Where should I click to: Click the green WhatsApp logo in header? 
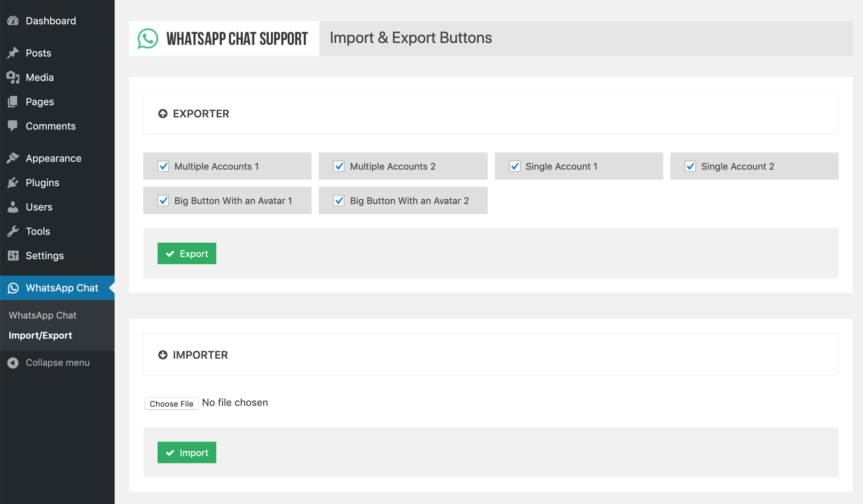148,39
